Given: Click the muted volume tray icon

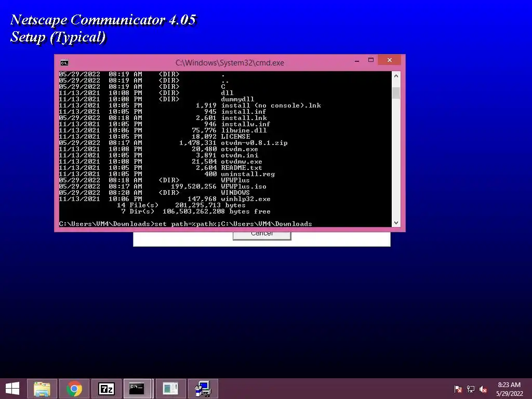Looking at the screenshot, I should coord(483,389).
